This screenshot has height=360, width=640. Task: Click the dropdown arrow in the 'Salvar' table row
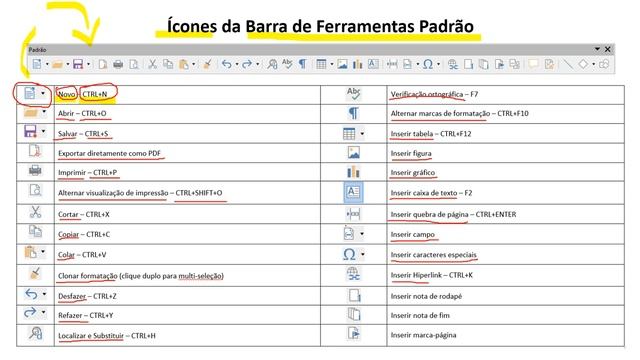click(x=43, y=131)
